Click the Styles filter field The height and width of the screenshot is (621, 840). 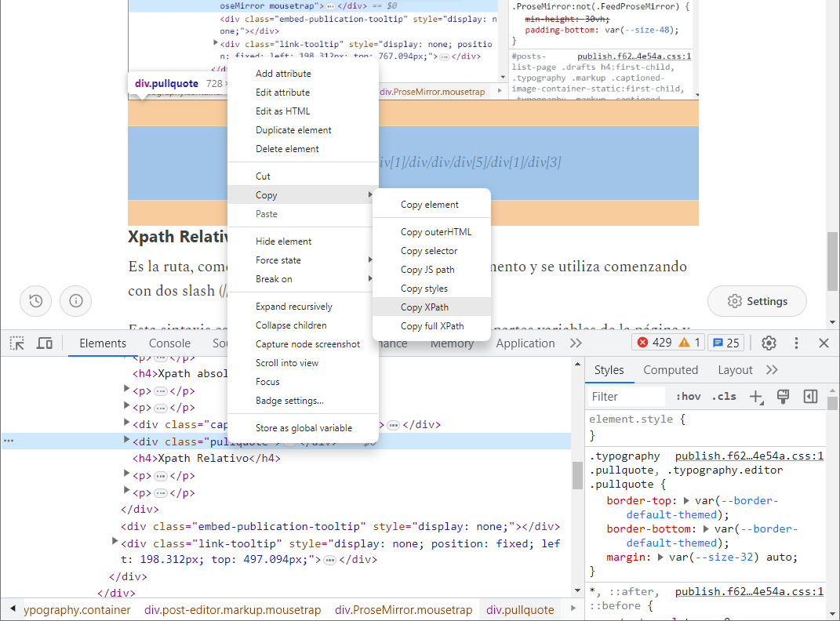tap(625, 396)
